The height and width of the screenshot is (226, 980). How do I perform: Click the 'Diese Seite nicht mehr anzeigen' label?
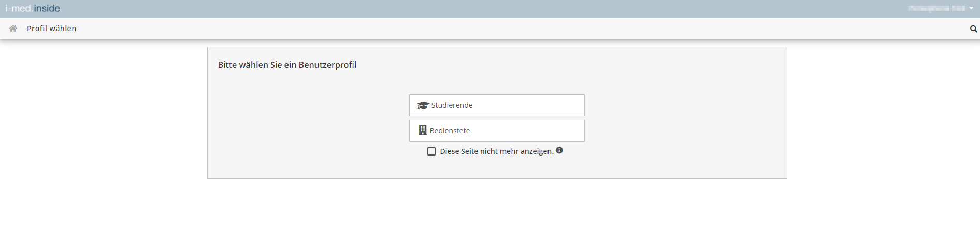[497, 151]
